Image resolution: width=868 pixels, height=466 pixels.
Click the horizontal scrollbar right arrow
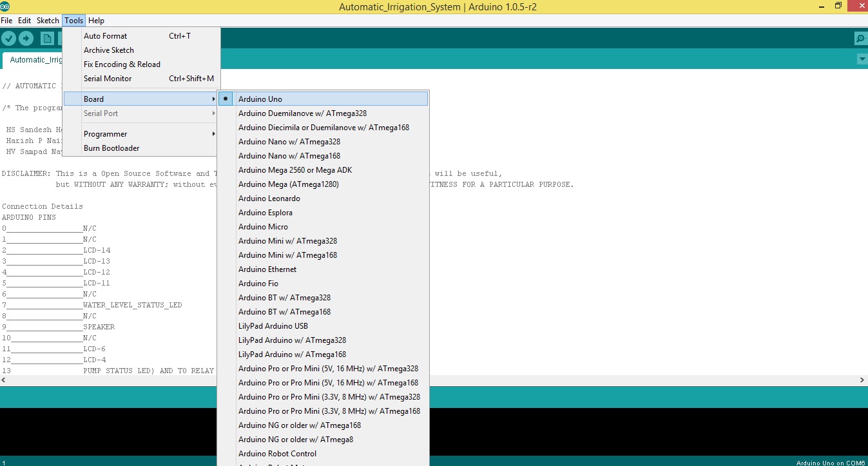(x=863, y=381)
